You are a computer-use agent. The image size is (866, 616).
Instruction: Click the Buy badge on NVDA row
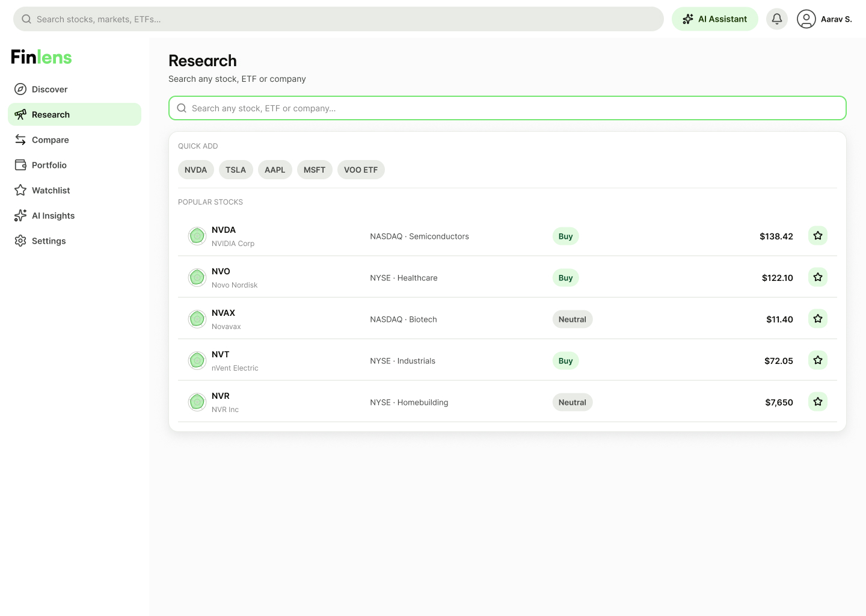[x=565, y=236]
